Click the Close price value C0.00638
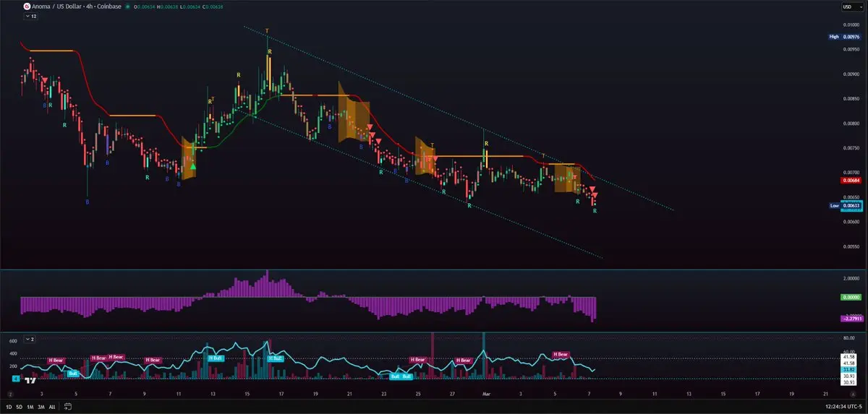The image size is (868, 414). (x=212, y=7)
